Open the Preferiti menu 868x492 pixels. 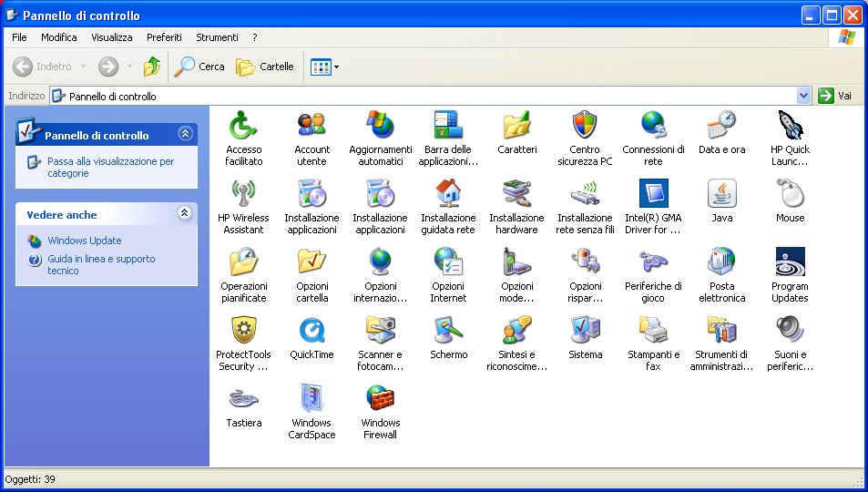[x=164, y=37]
